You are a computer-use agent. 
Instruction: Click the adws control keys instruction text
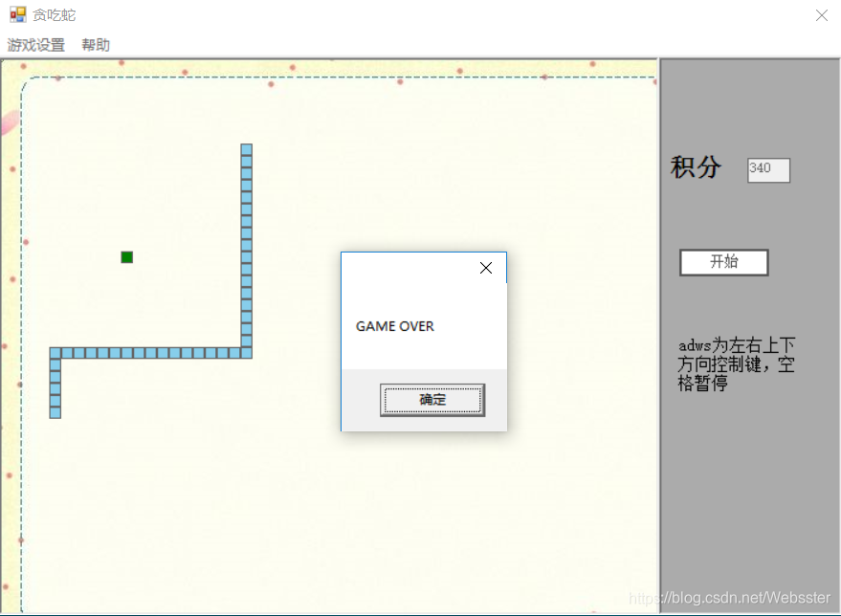pos(733,363)
